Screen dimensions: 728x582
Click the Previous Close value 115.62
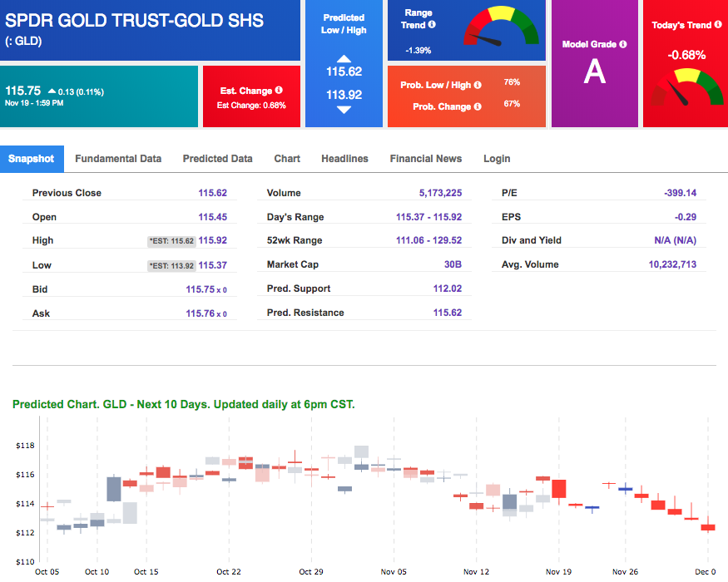pyautogui.click(x=213, y=193)
